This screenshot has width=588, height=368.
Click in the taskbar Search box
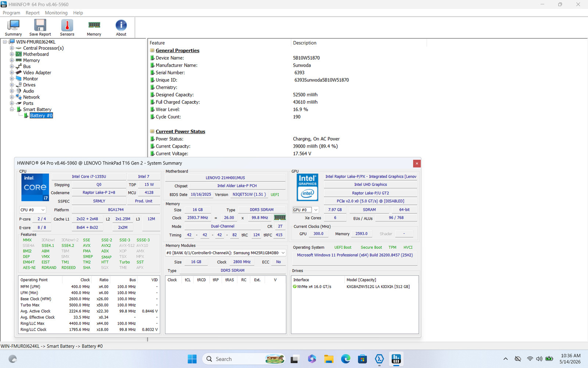[x=244, y=359]
